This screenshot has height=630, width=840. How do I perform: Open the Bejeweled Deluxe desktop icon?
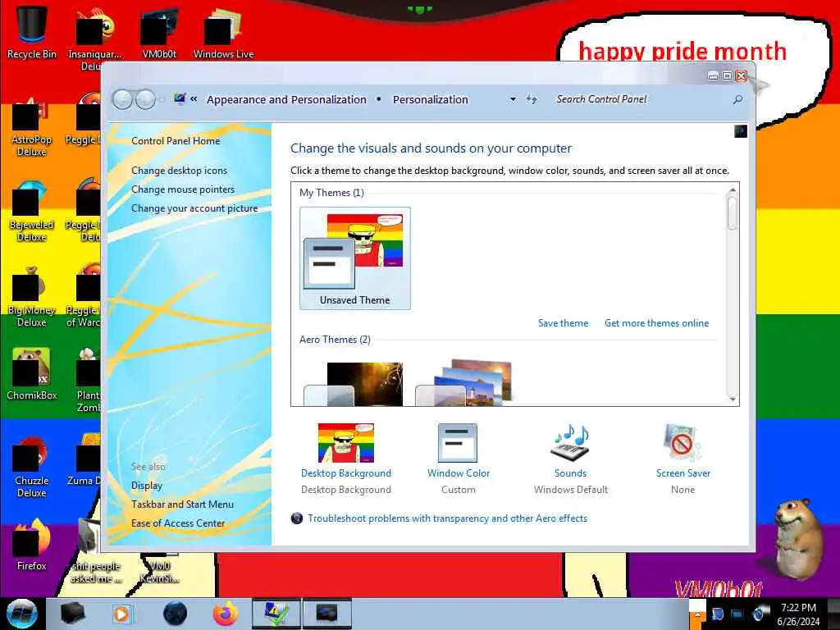tap(31, 211)
